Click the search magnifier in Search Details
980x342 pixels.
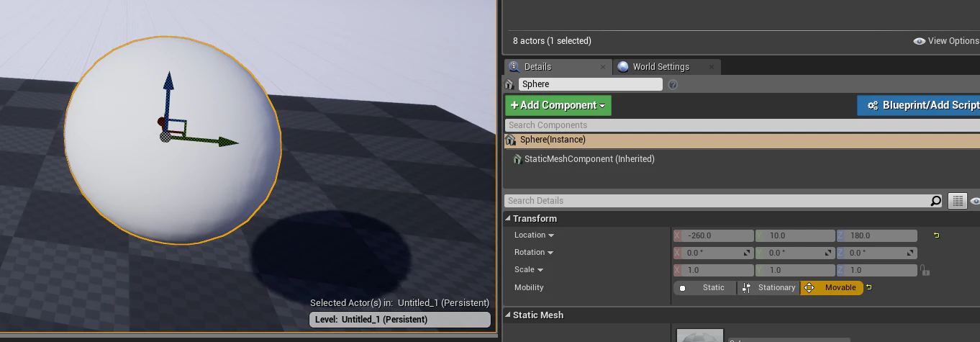pos(935,201)
